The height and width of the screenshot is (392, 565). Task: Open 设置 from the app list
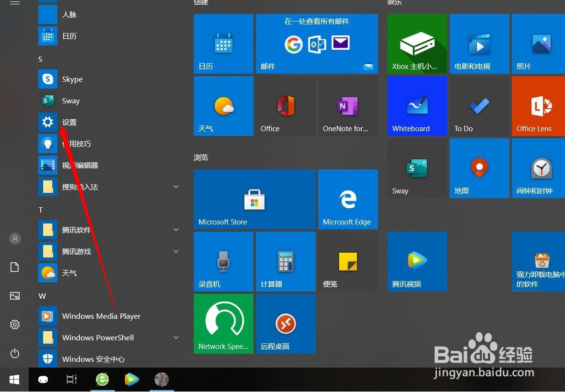(108, 122)
